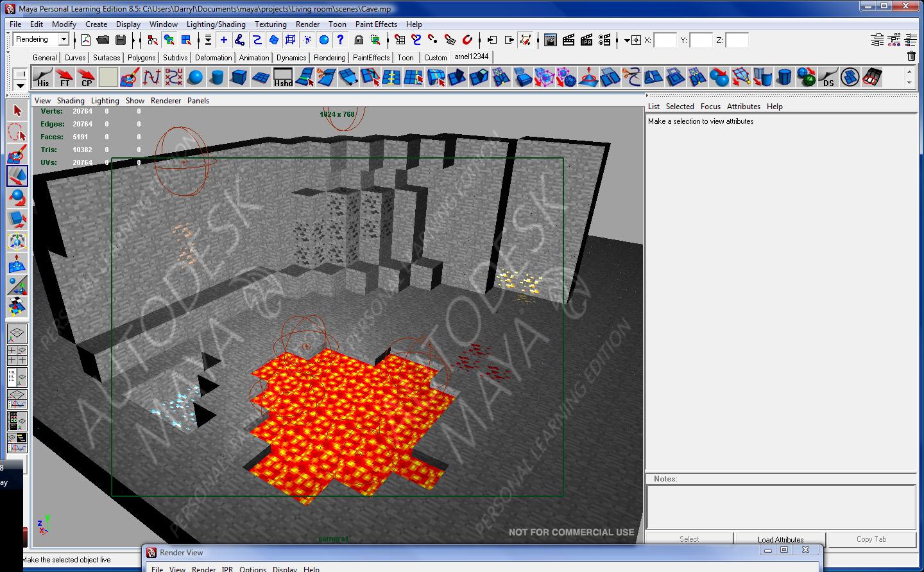The width and height of the screenshot is (924, 572).
Task: Pick the Scale tool cube icon
Action: click(x=17, y=220)
